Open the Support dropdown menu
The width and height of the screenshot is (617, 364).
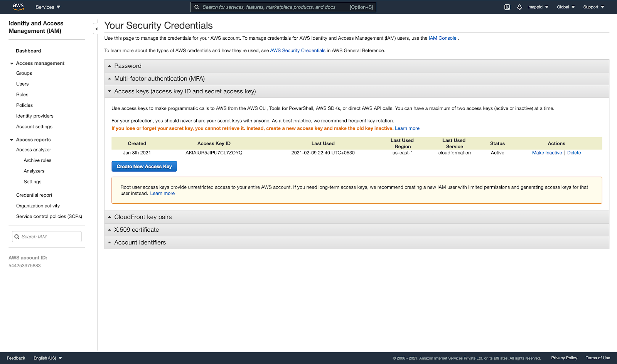click(593, 7)
